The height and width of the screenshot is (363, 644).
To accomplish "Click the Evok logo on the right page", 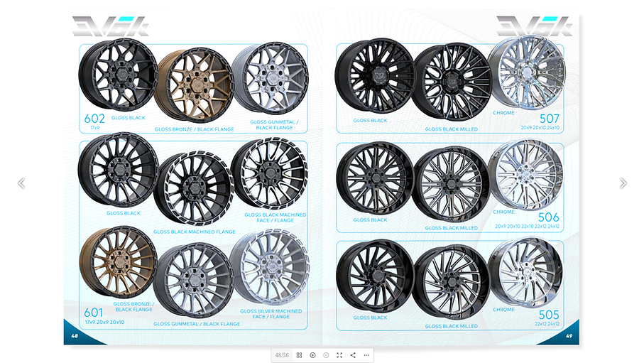I will coord(535,26).
